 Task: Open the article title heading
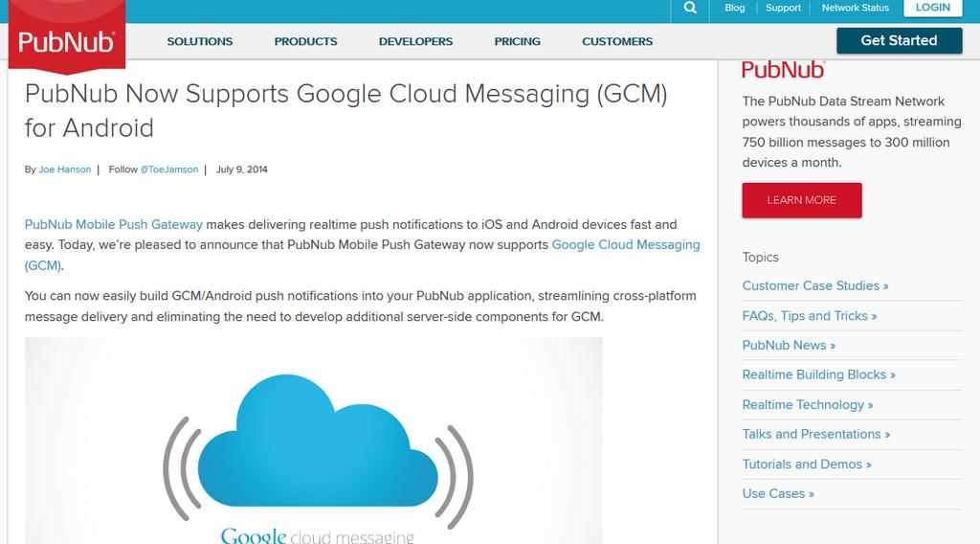346,111
